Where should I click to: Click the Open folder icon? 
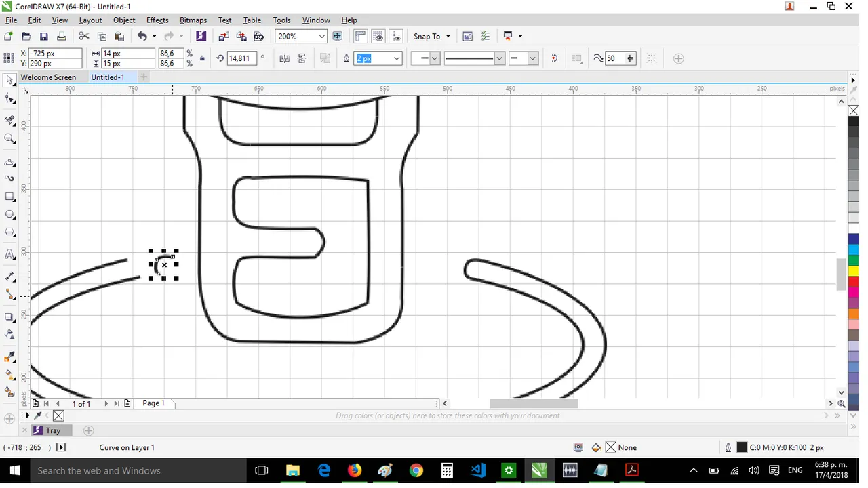pyautogui.click(x=26, y=37)
